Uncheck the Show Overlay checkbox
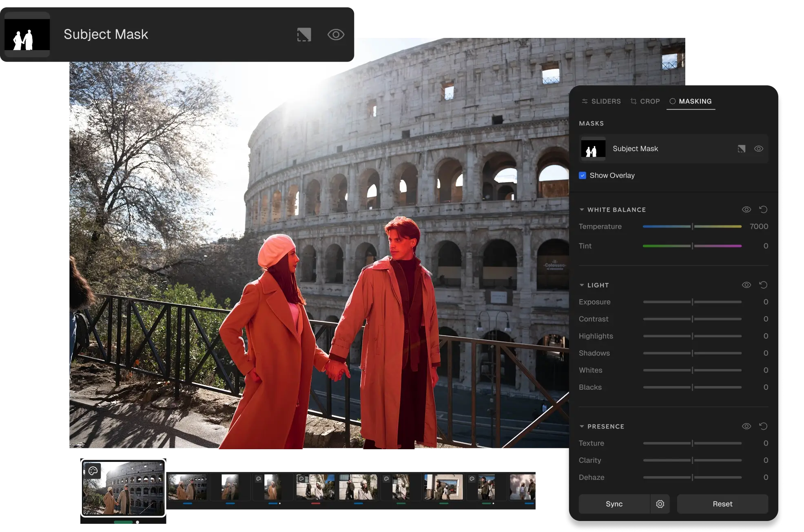The width and height of the screenshot is (804, 532). pyautogui.click(x=583, y=175)
